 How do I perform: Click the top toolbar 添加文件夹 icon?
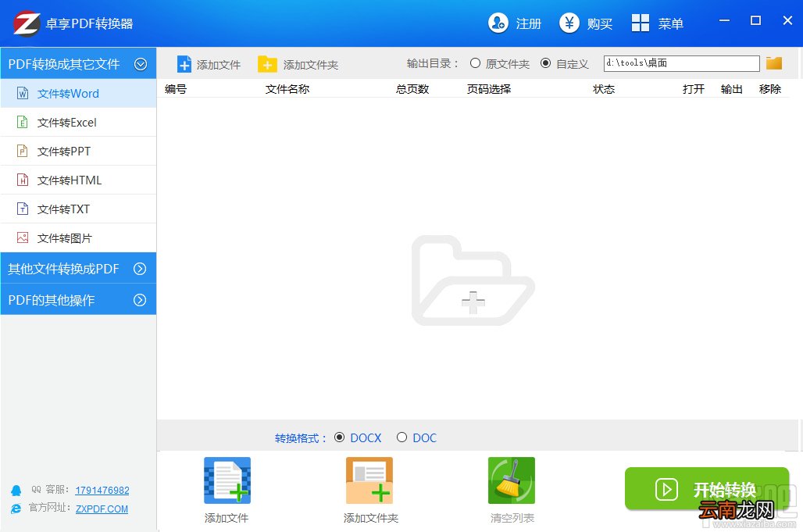267,65
